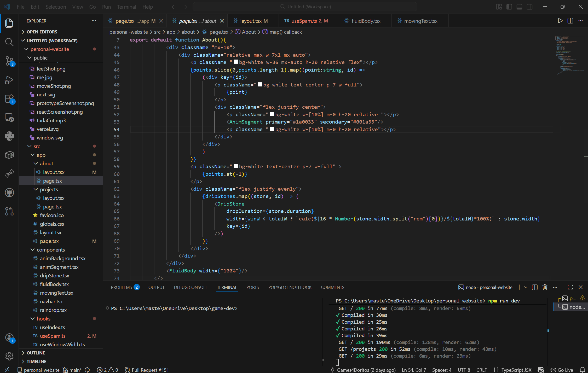Open DEBUG CONSOLE panel tab
The height and width of the screenshot is (373, 588).
(191, 287)
